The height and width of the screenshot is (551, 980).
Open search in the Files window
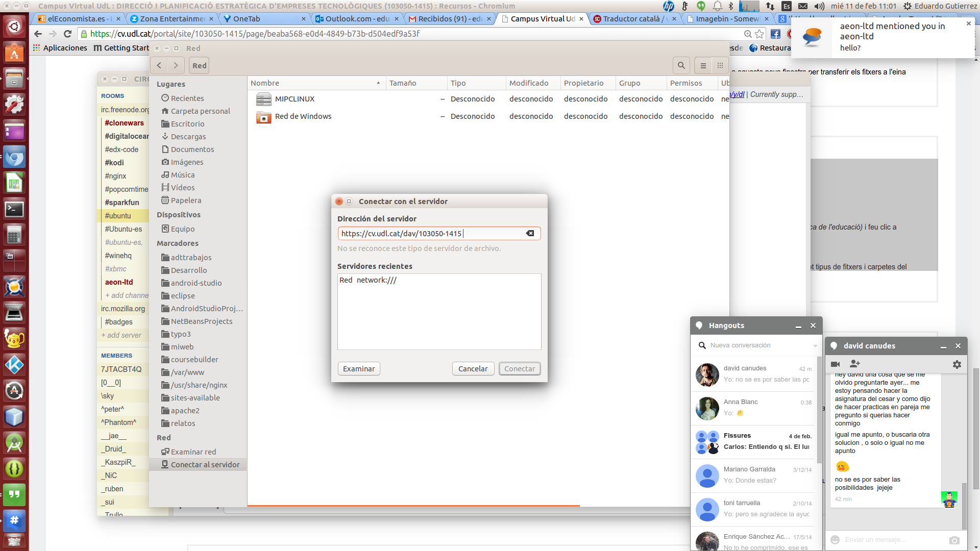pos(681,65)
